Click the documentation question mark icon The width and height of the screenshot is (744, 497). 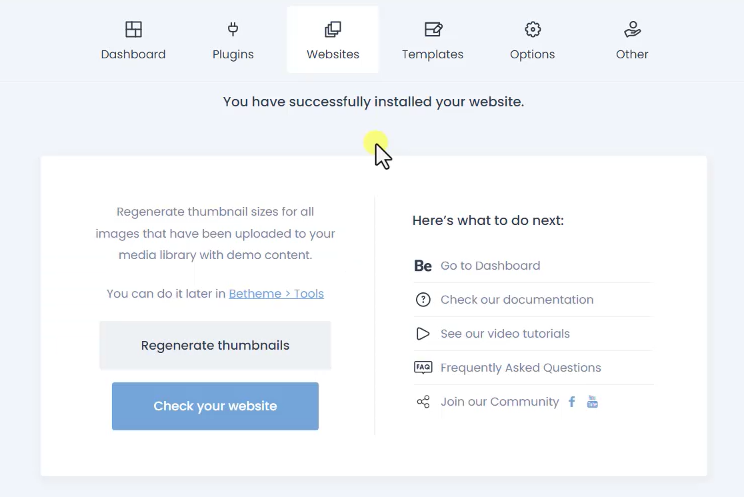pyautogui.click(x=423, y=300)
